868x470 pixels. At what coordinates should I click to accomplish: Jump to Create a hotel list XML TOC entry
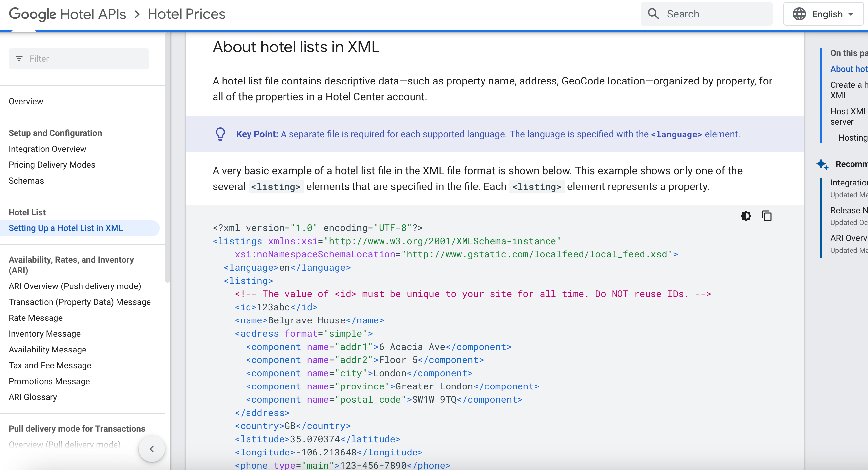tap(849, 90)
